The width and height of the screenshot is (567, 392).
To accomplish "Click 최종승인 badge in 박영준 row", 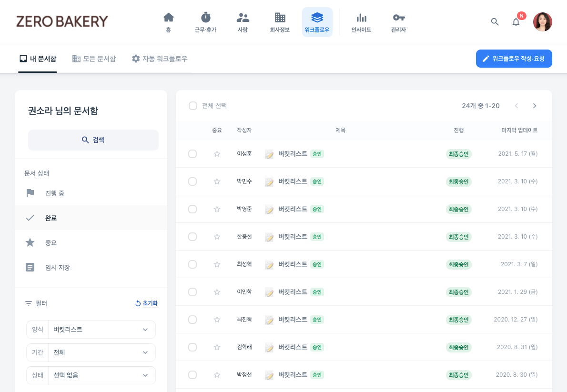I will click(458, 209).
